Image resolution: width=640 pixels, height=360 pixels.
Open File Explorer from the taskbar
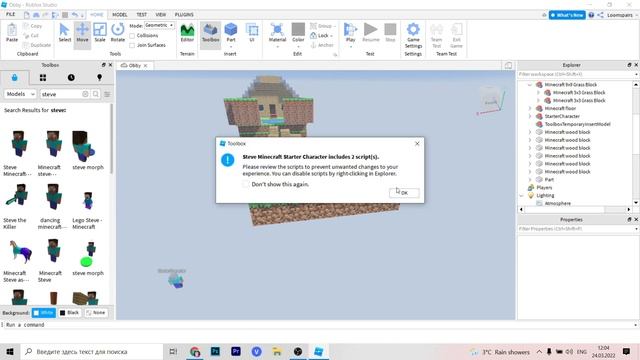click(x=277, y=351)
